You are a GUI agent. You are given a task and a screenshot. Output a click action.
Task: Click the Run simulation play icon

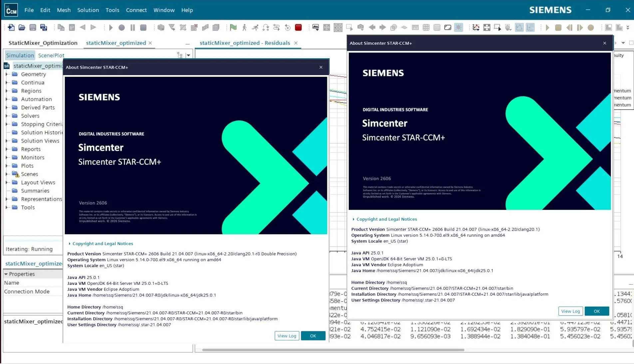[x=111, y=28]
